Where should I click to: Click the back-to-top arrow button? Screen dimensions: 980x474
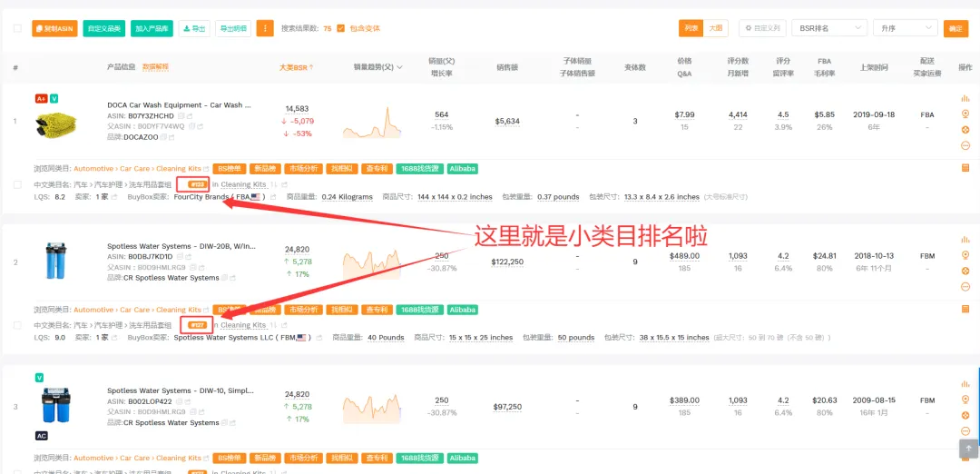pyautogui.click(x=968, y=449)
